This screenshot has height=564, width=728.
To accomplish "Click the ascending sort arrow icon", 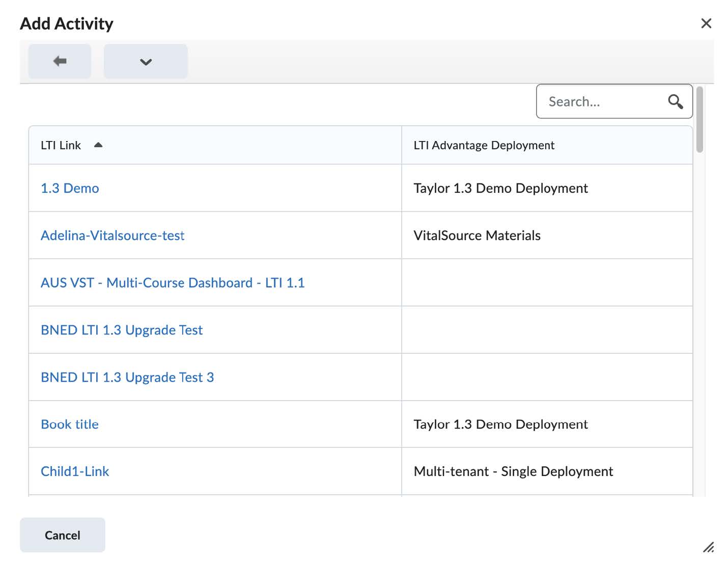I will (98, 145).
